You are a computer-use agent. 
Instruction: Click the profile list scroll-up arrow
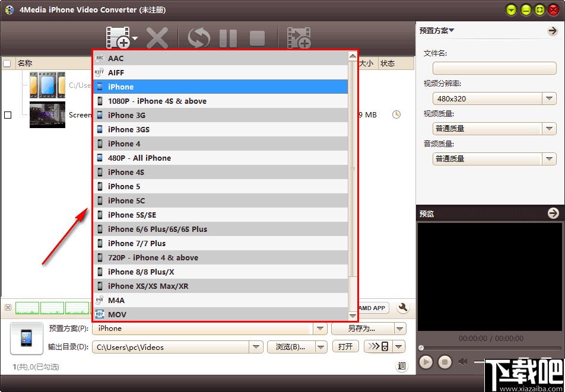353,56
